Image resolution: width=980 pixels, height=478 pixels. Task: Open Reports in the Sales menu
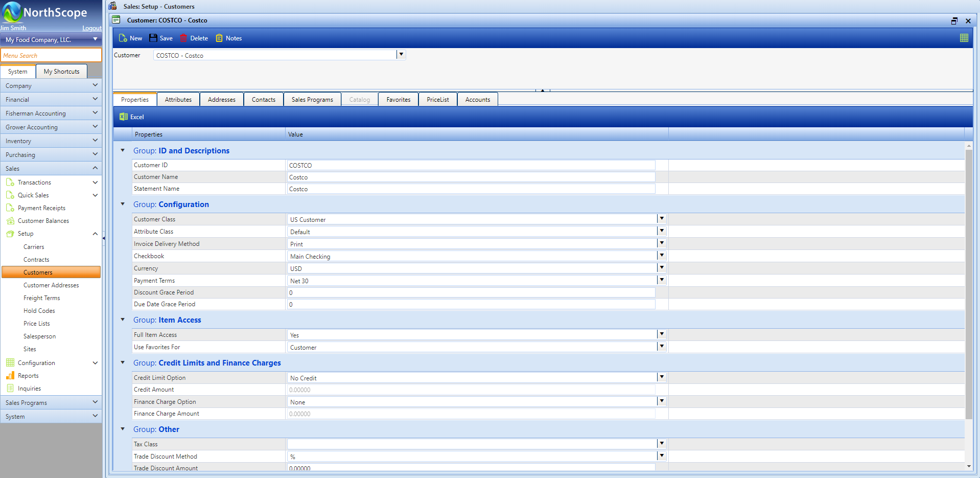[28, 376]
